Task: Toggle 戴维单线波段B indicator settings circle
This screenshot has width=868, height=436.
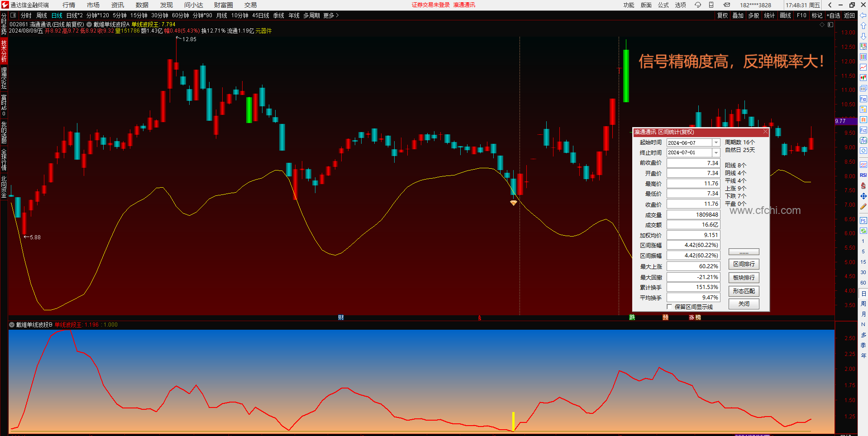Action: (x=12, y=325)
